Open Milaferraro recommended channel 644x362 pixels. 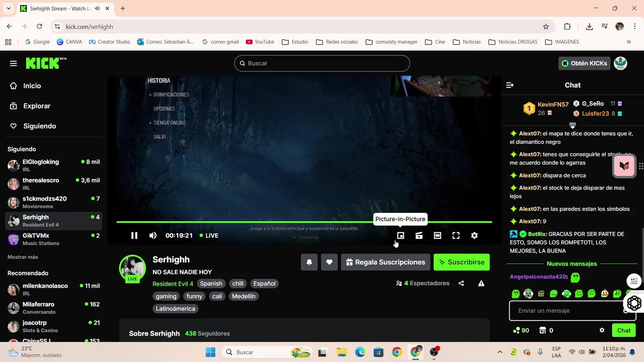pos(53,308)
